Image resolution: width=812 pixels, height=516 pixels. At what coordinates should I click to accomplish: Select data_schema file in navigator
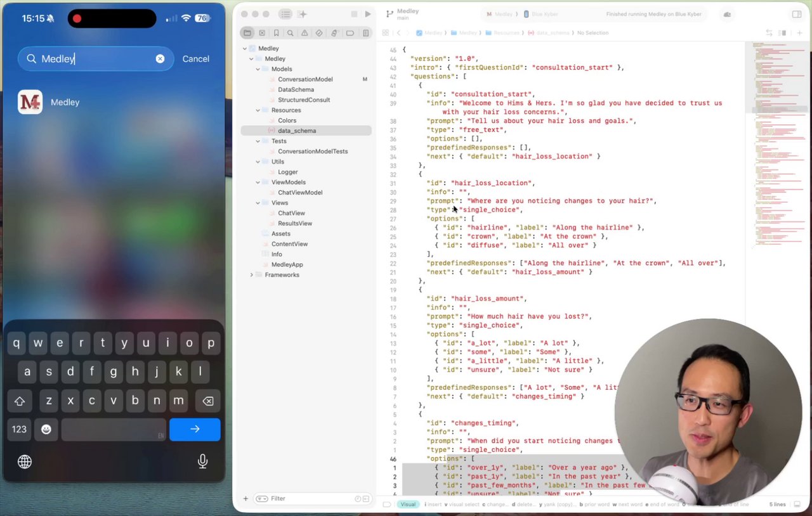[x=297, y=131]
